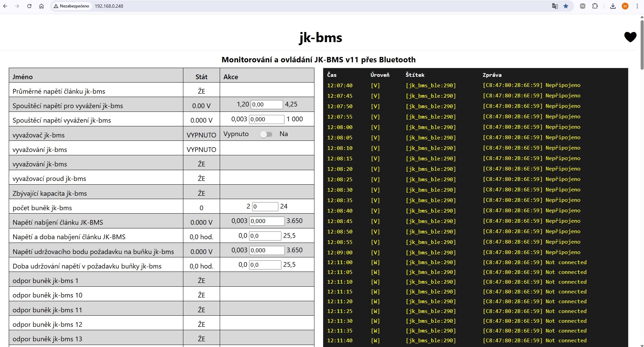Click the odpor buněk jk-bms 10 row name
This screenshot has width=644, height=347.
pos(48,295)
